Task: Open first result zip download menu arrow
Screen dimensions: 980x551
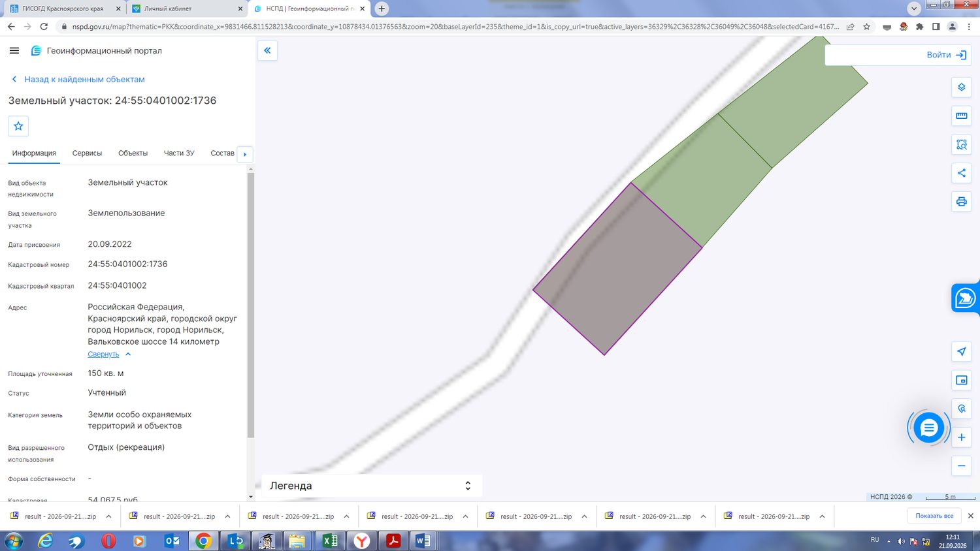Action: point(108,516)
